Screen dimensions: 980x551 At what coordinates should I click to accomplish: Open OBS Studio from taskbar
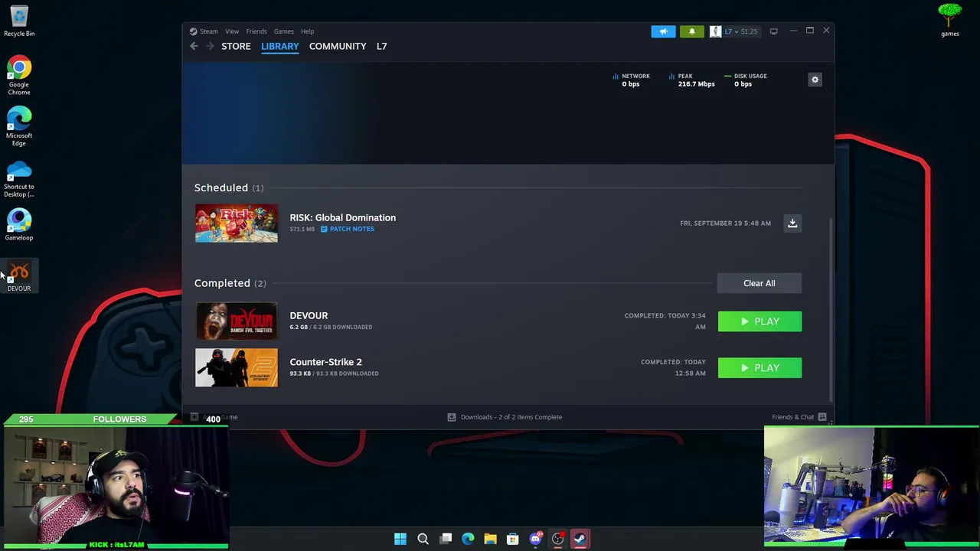click(x=557, y=539)
